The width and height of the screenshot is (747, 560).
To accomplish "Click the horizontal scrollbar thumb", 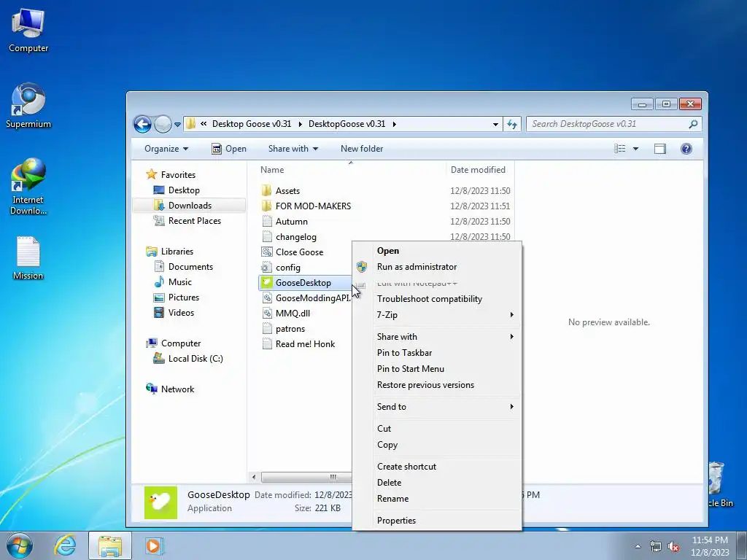I will click(307, 477).
